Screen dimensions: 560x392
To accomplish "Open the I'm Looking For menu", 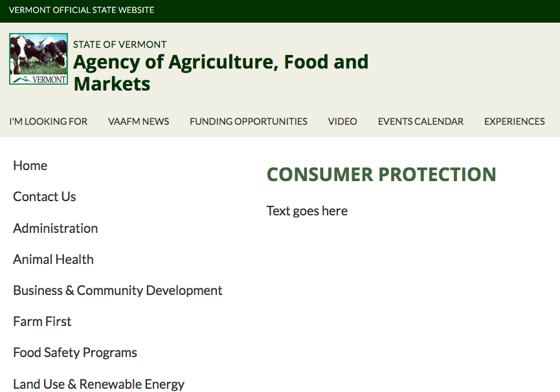I will (49, 121).
